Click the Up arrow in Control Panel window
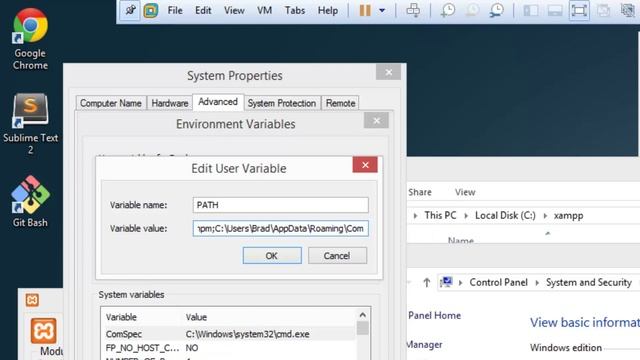640x360 pixels. [x=427, y=282]
